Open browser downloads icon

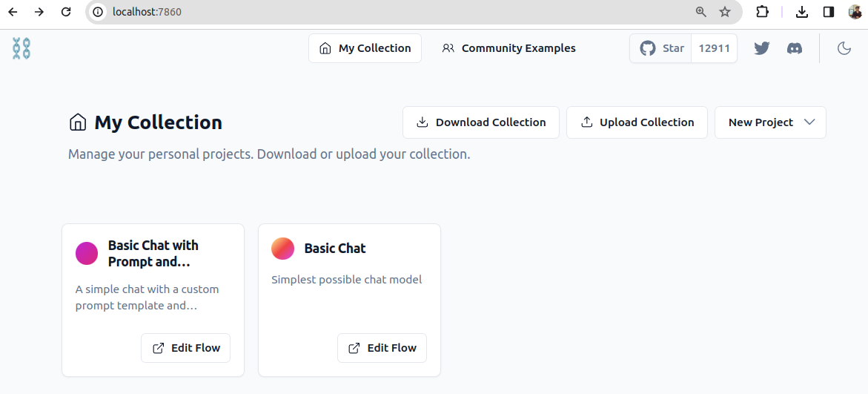tap(801, 12)
